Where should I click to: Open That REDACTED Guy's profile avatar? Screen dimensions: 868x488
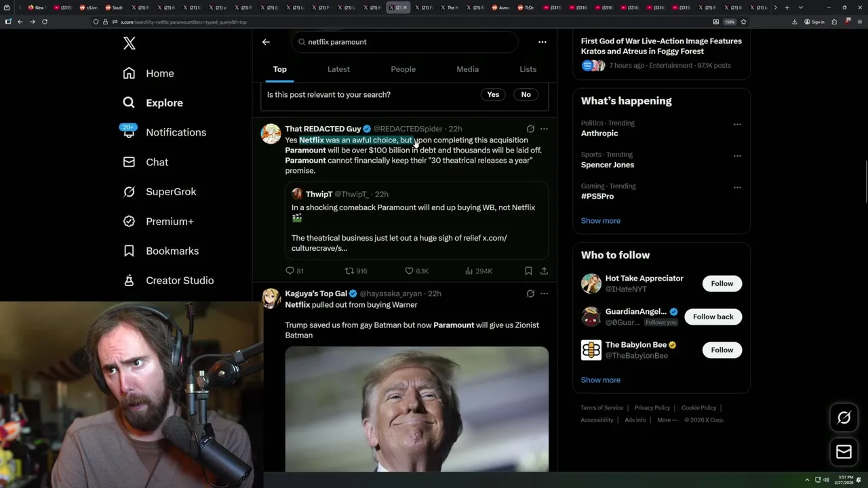click(271, 134)
